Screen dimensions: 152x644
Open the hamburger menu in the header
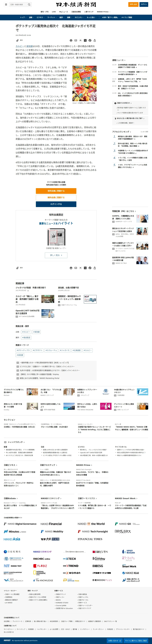(6, 4)
